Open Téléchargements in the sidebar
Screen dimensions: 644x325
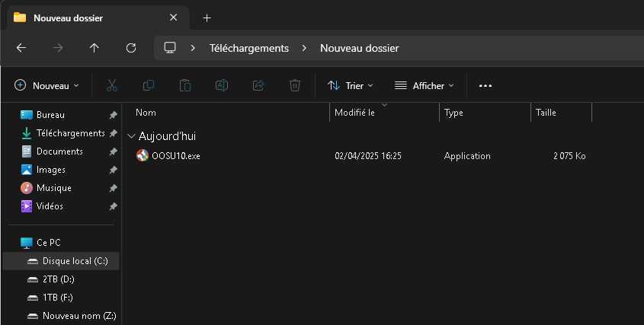pyautogui.click(x=71, y=133)
